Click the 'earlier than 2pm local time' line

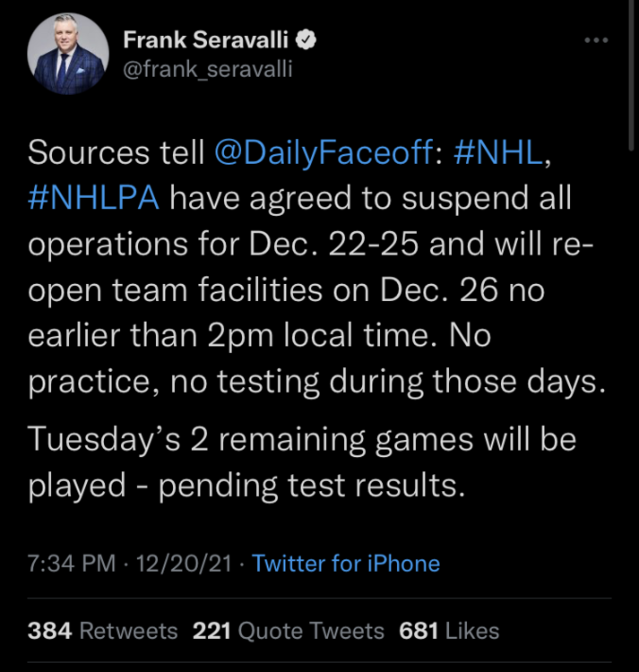point(260,337)
